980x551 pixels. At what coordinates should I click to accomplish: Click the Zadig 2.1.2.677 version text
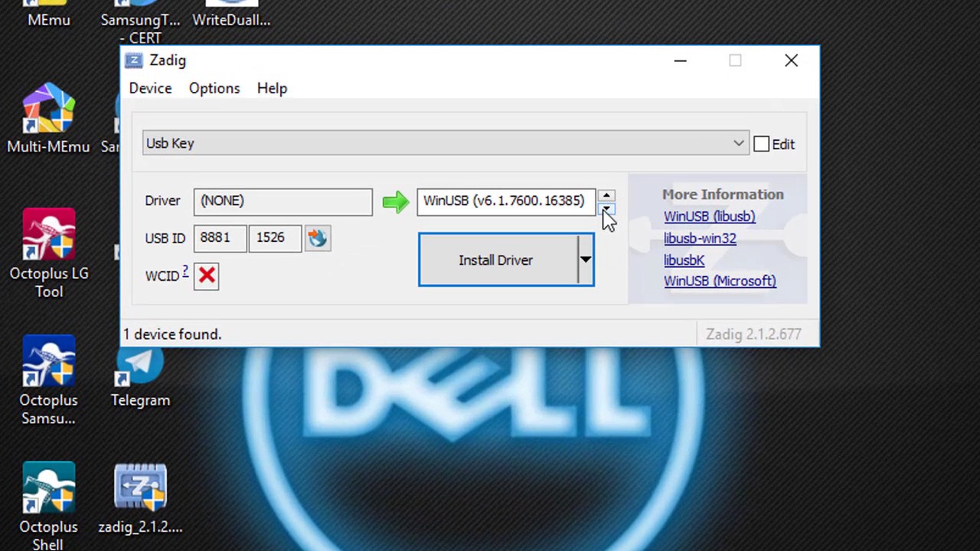(753, 334)
